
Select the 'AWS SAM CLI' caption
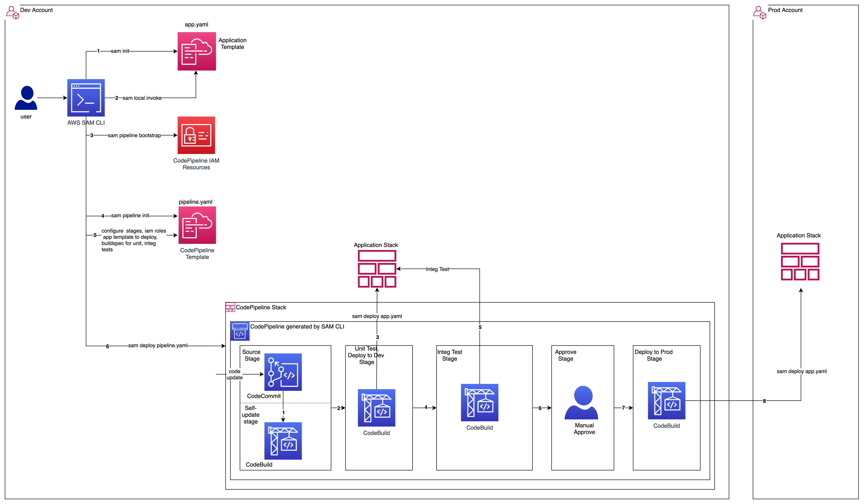[86, 123]
